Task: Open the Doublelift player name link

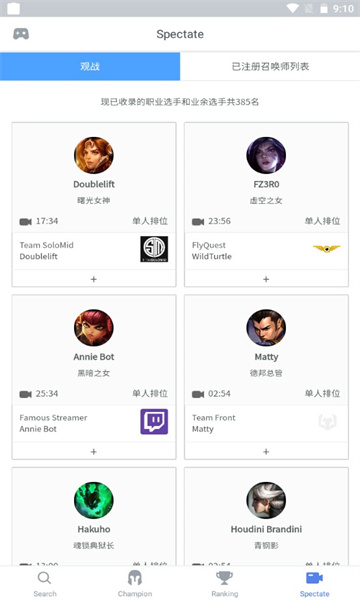Action: click(94, 184)
